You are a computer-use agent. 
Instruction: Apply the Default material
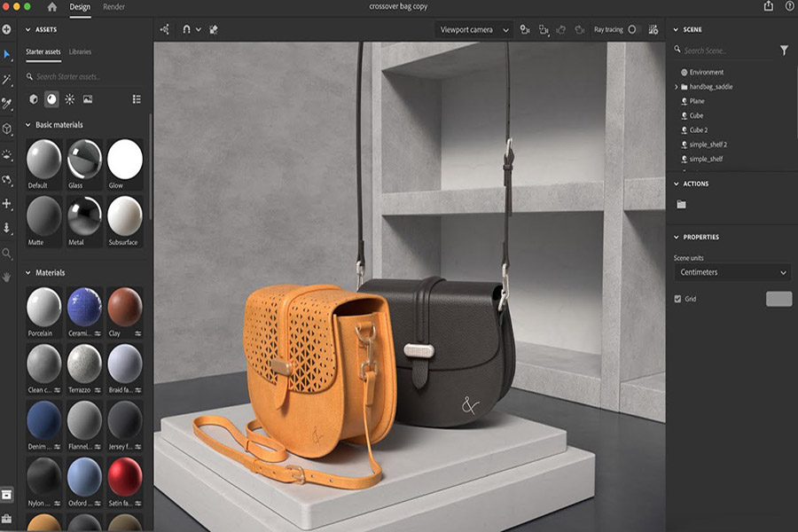pyautogui.click(x=43, y=164)
